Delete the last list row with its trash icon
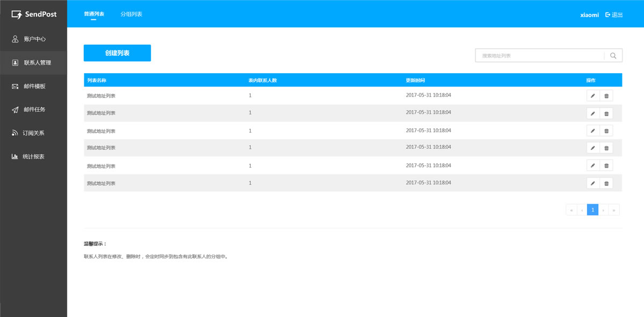The width and height of the screenshot is (644, 317). (606, 183)
